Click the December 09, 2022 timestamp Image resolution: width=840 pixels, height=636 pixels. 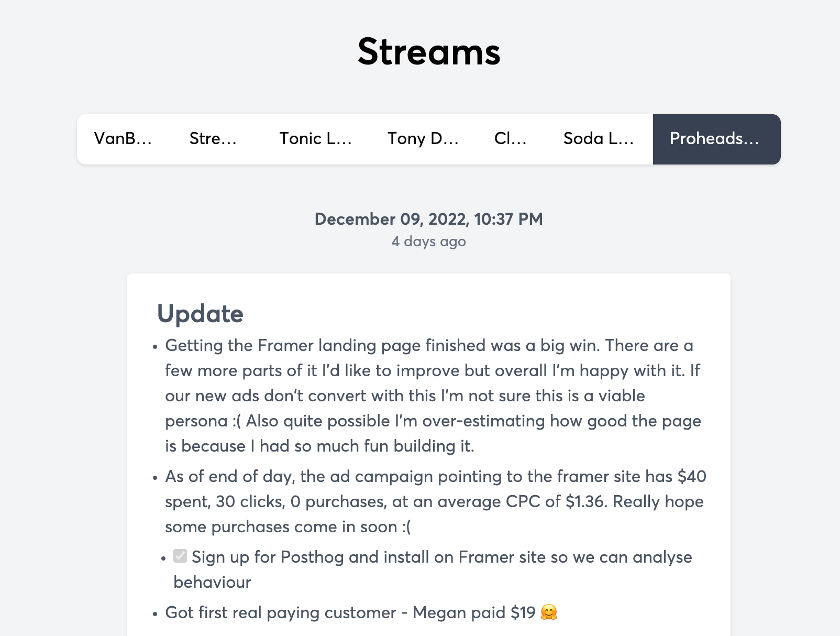[428, 219]
